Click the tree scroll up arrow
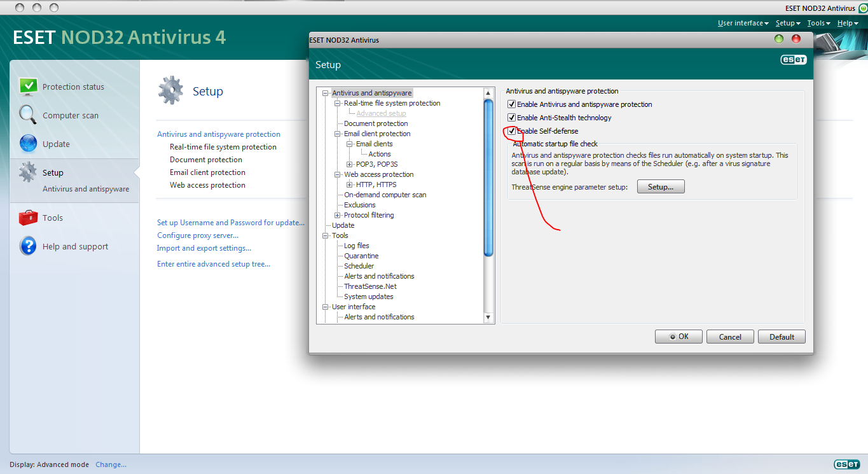This screenshot has width=868, height=474. (x=488, y=93)
